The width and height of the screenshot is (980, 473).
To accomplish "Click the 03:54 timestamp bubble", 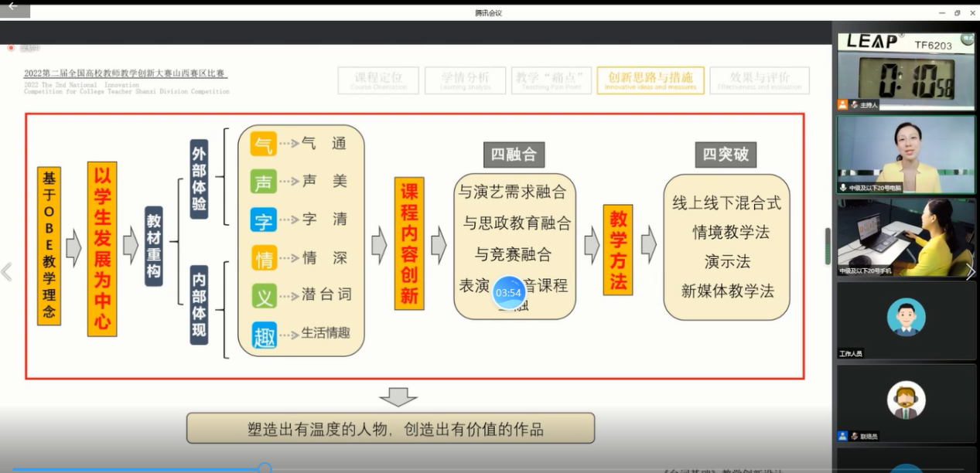I will [508, 293].
